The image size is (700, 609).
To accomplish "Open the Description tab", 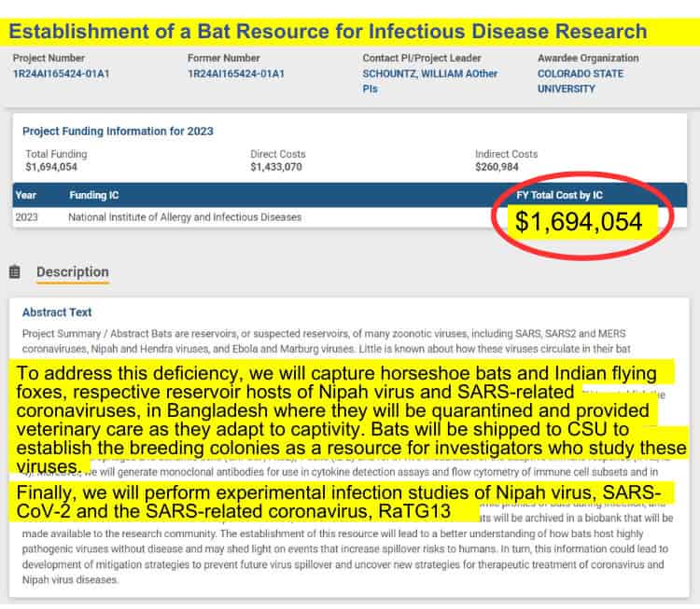I will 72,272.
